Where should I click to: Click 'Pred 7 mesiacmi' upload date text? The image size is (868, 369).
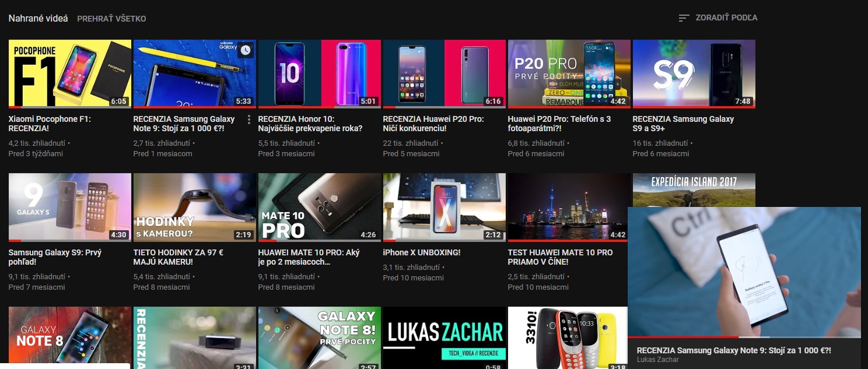coord(37,287)
